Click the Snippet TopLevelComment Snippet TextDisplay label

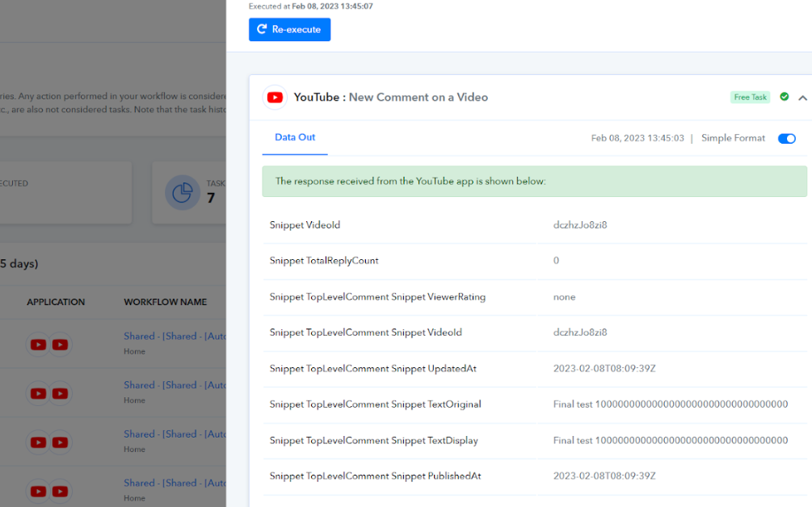(373, 441)
